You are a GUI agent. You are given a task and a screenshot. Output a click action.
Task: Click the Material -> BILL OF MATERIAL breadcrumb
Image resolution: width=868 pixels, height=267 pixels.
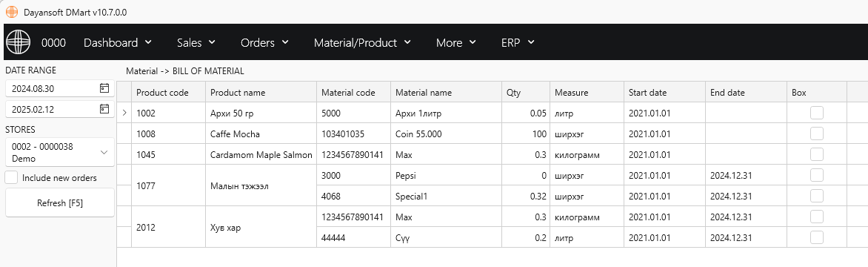(185, 71)
